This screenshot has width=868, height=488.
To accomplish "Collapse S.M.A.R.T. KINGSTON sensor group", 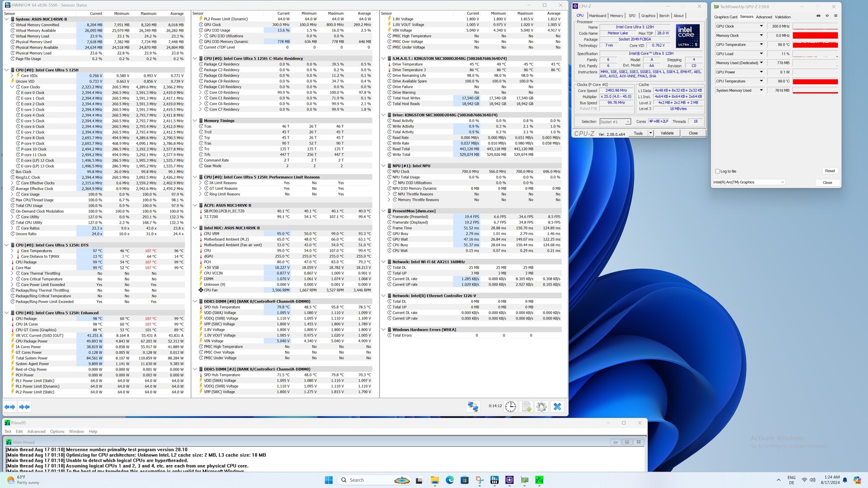I will click(x=383, y=59).
